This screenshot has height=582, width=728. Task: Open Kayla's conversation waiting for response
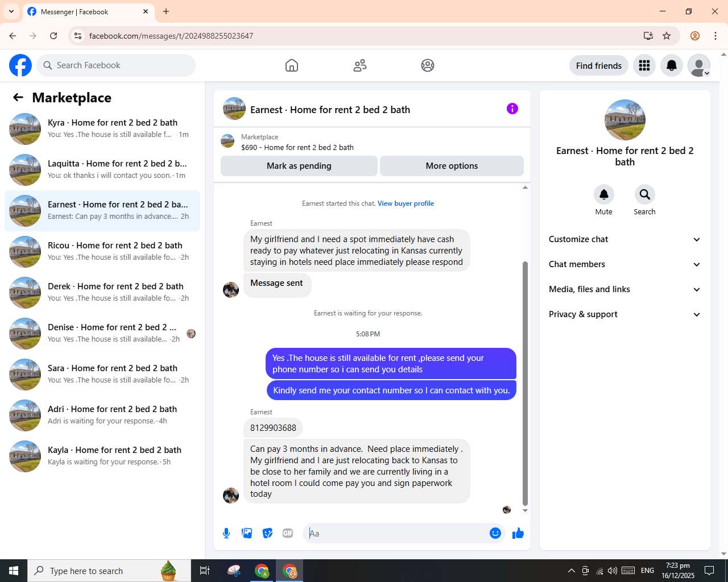pyautogui.click(x=102, y=456)
